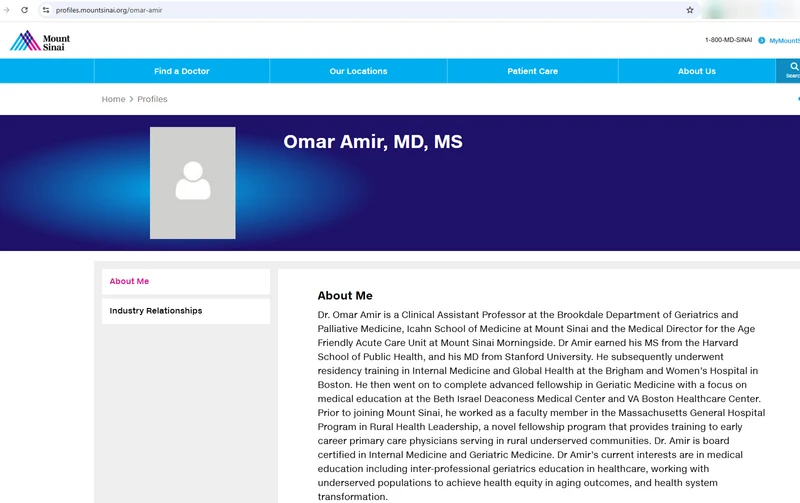Reload the page with refresh icon
Image resolution: width=800 pixels, height=503 pixels.
[x=24, y=10]
